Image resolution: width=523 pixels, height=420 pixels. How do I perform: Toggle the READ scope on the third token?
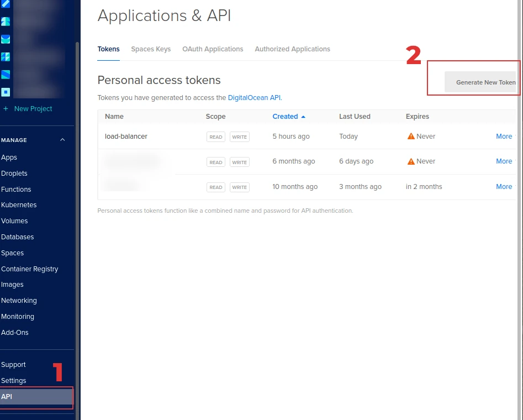point(215,187)
